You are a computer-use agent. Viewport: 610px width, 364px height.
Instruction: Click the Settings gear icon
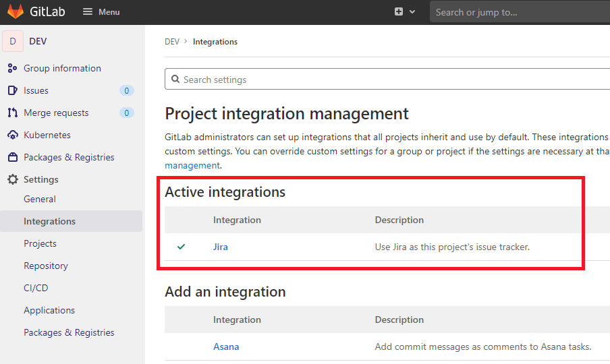pos(12,179)
